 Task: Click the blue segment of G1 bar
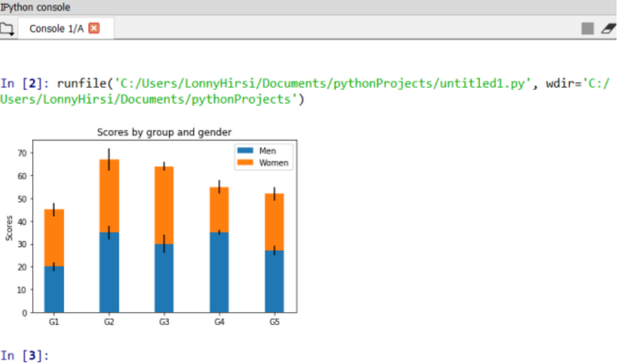[54, 289]
